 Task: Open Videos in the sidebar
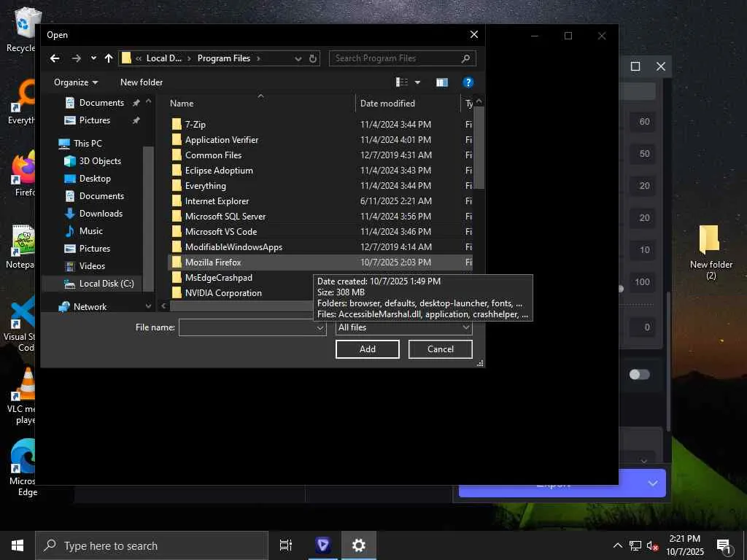92,266
